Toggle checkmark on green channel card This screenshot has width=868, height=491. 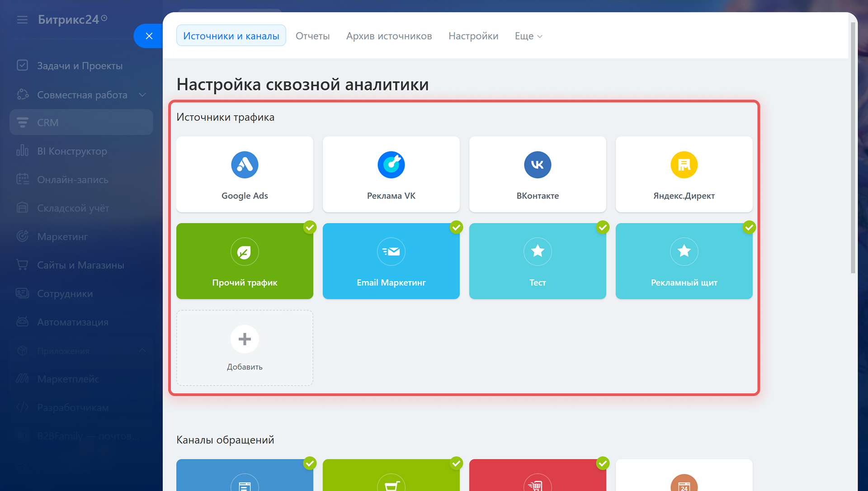(456, 463)
